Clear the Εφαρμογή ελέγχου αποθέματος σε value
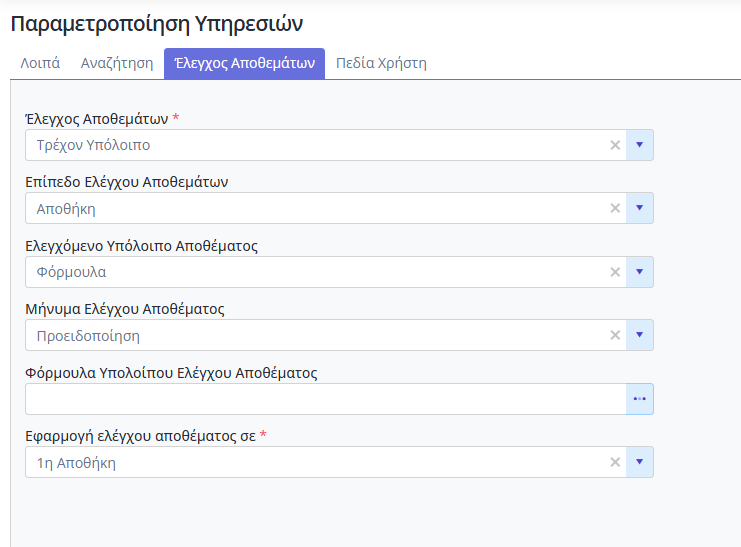 tap(615, 462)
